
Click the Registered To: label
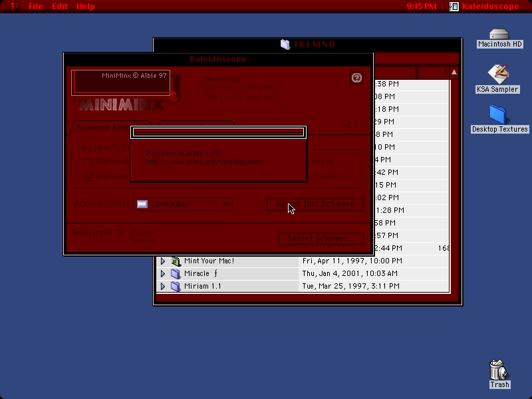(x=98, y=232)
